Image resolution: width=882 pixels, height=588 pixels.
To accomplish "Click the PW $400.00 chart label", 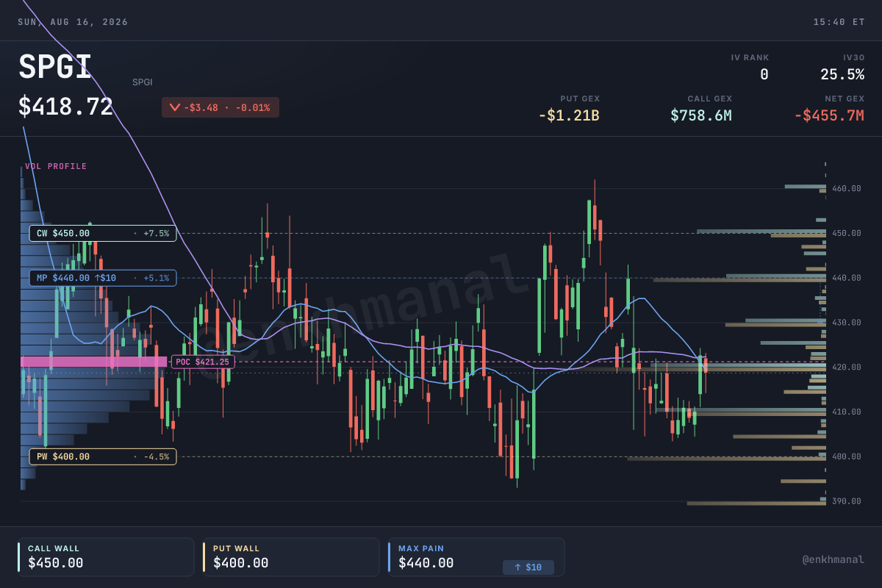I will 103,456.
